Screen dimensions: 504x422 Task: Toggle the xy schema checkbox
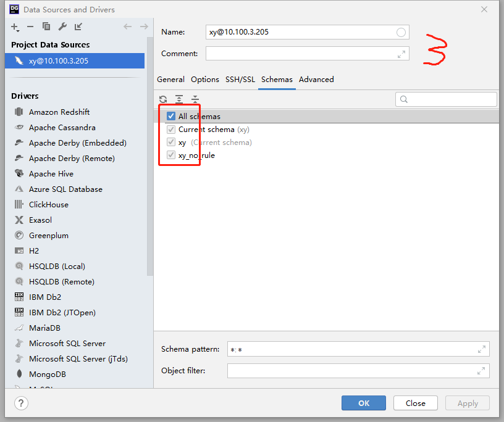pos(171,143)
